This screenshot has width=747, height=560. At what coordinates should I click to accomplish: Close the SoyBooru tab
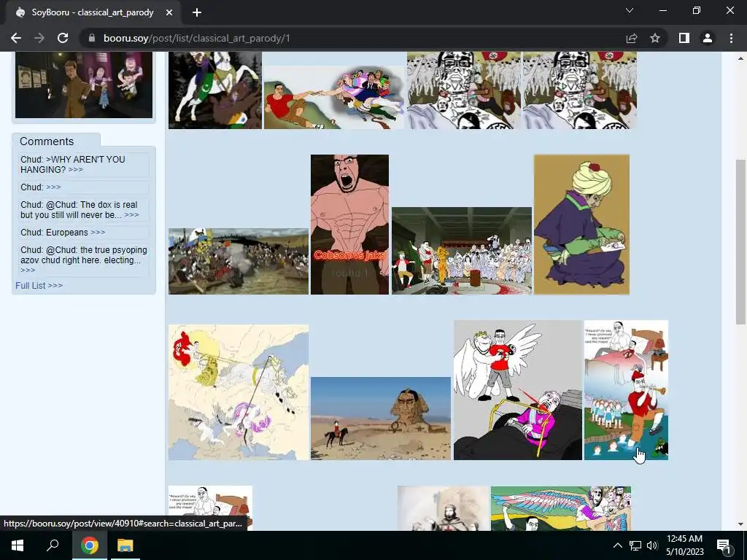point(169,12)
